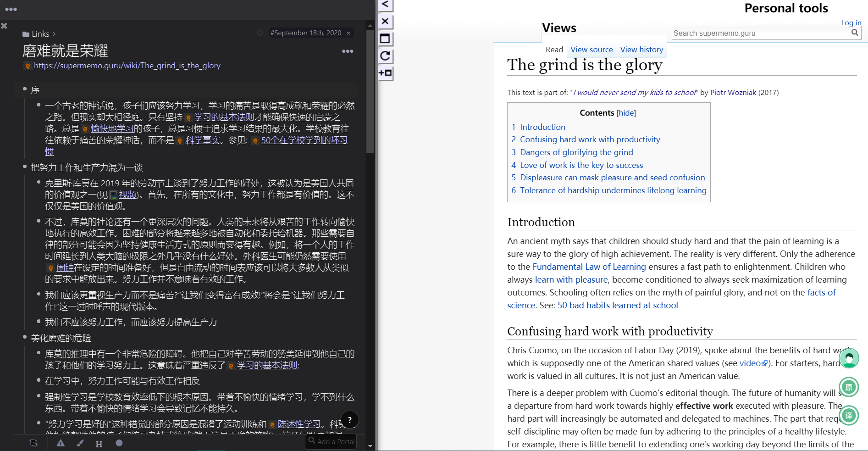The height and width of the screenshot is (451, 868).
Task: Open the round question mark help button
Action: click(x=350, y=420)
